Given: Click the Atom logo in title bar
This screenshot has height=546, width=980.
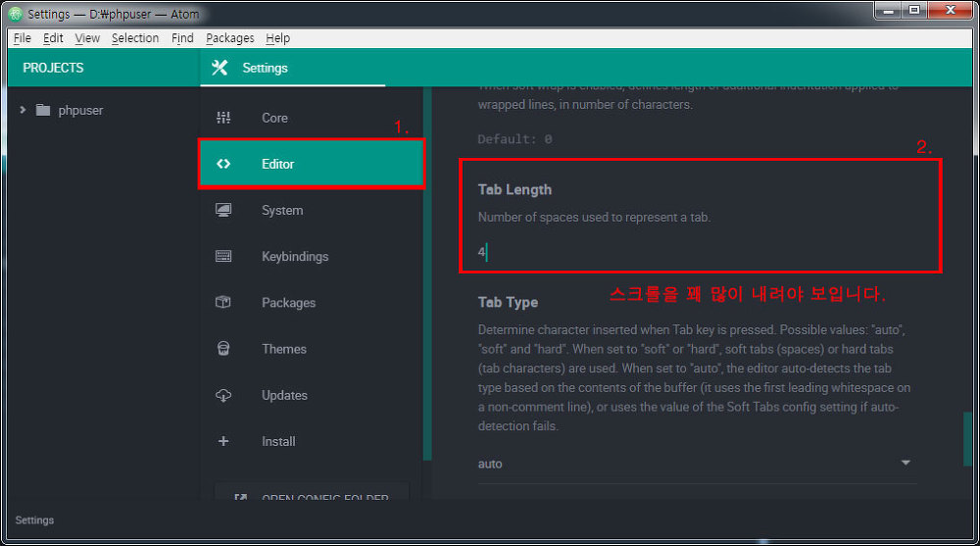Looking at the screenshot, I should pyautogui.click(x=16, y=14).
